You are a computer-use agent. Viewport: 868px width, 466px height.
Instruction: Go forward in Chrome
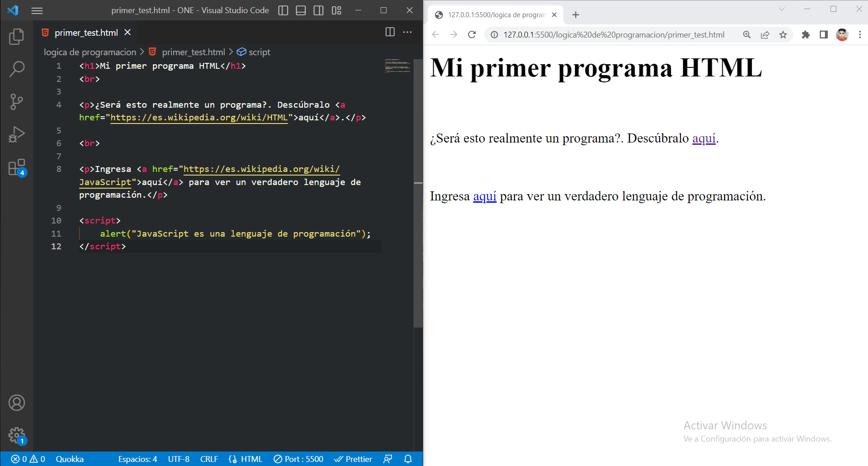coord(453,35)
